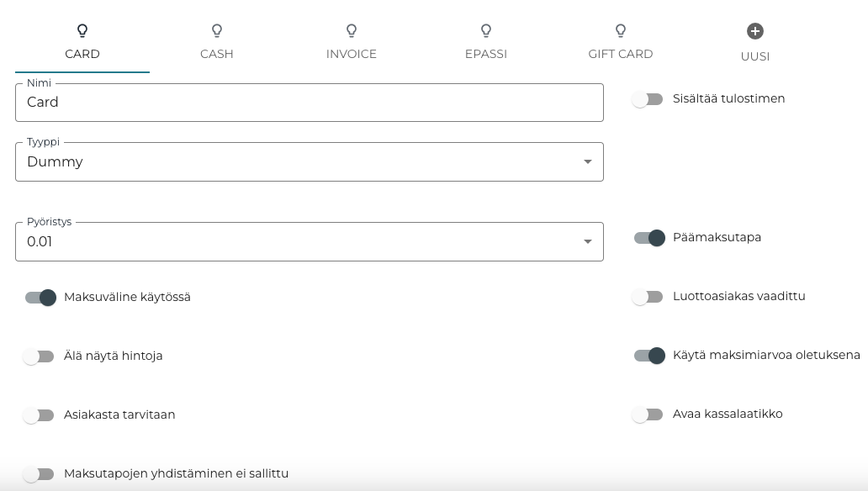Image resolution: width=868 pixels, height=491 pixels.
Task: Click the plus icon above UUSI
Action: [755, 31]
